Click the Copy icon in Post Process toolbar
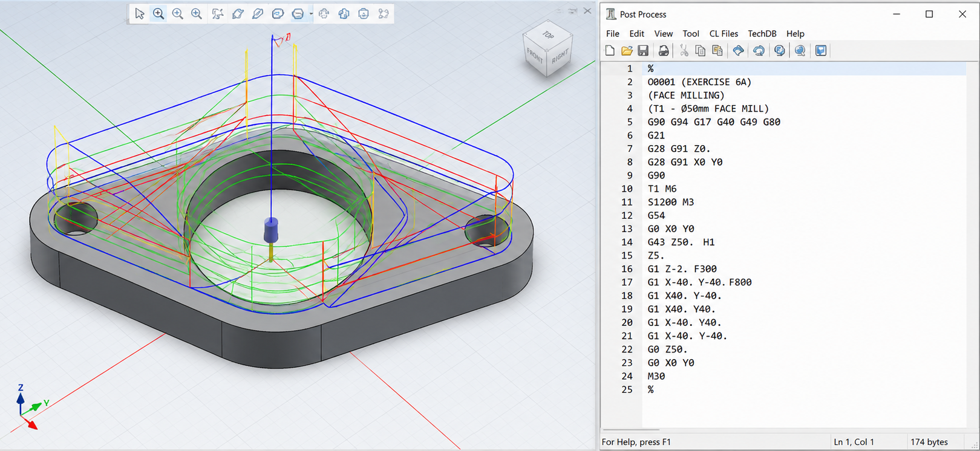 [x=700, y=51]
